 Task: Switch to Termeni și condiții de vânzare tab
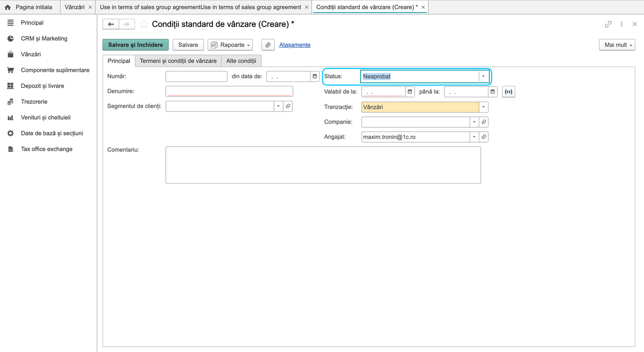point(178,61)
